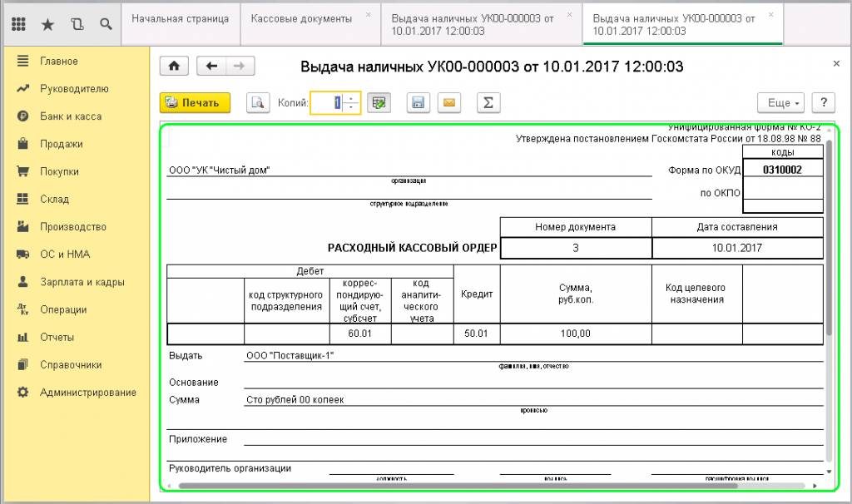The image size is (852, 504).
Task: Click the Зарплата и кадры person icon
Action: click(x=22, y=281)
